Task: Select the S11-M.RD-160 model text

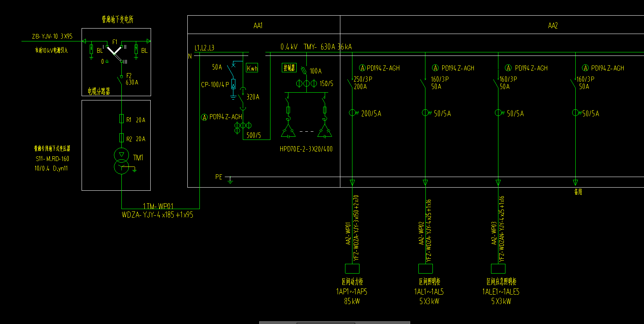Action: pyautogui.click(x=52, y=159)
